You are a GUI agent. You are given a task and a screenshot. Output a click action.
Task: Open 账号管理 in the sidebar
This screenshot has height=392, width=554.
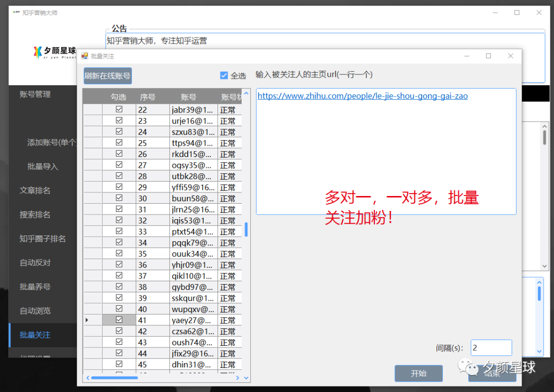click(35, 94)
